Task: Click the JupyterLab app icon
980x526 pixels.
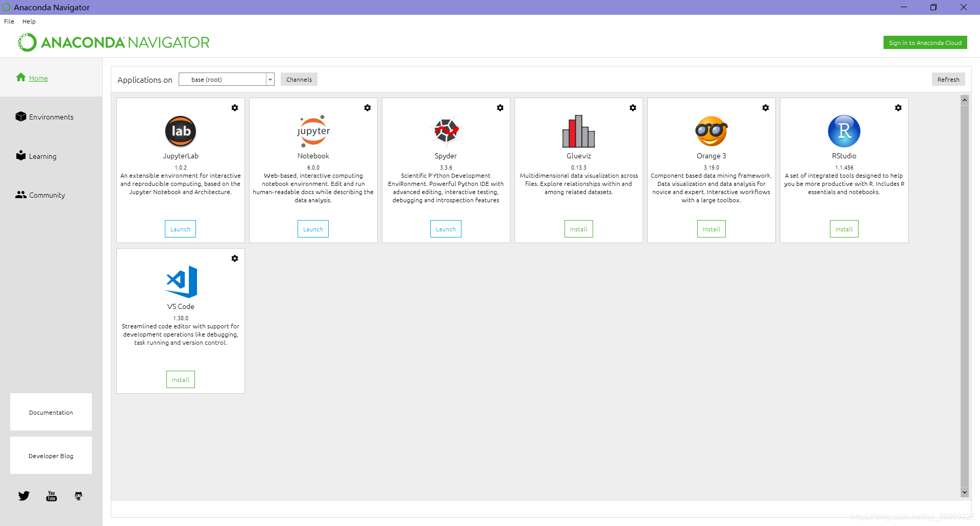Action: (181, 131)
